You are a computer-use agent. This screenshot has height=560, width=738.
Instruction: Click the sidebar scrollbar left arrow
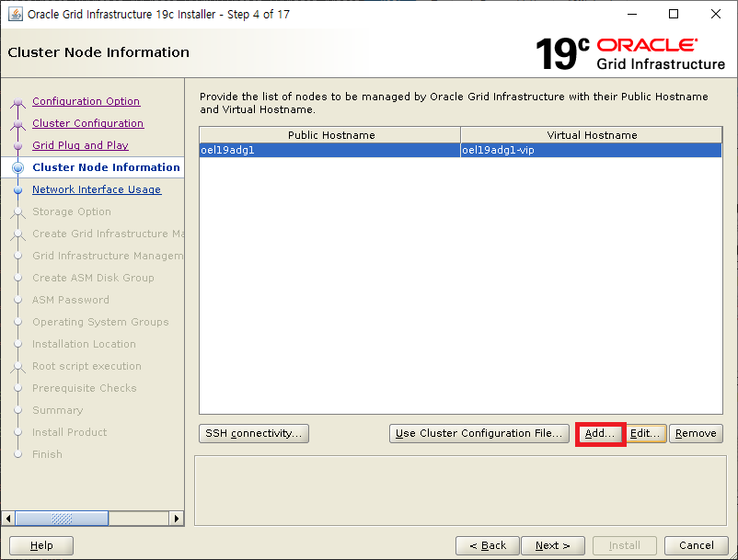pyautogui.click(x=8, y=519)
